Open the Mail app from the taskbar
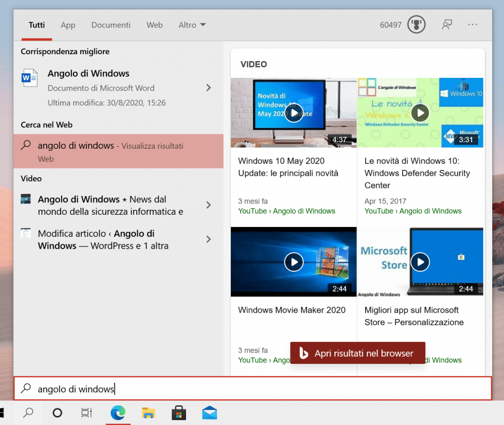Viewport: 504px width, 425px height. [210, 413]
